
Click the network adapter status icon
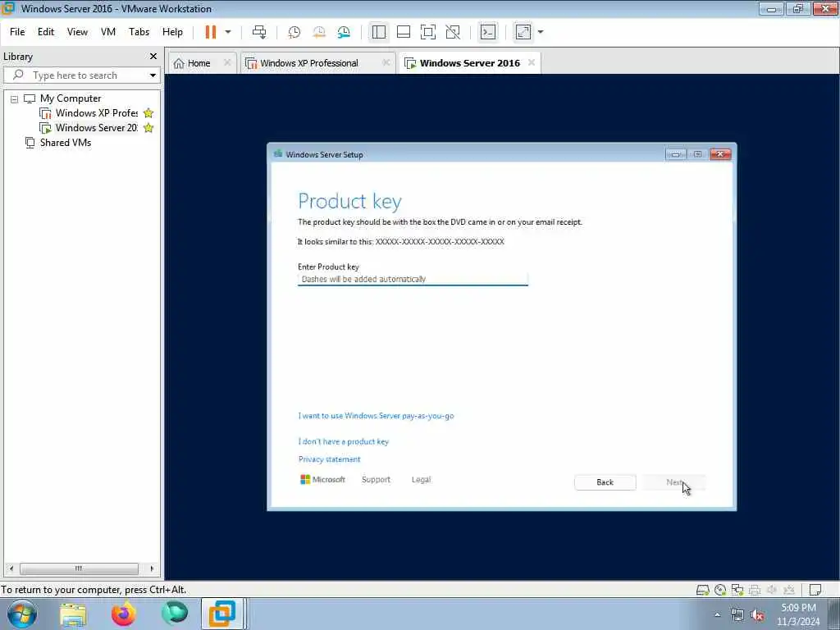coord(737,590)
